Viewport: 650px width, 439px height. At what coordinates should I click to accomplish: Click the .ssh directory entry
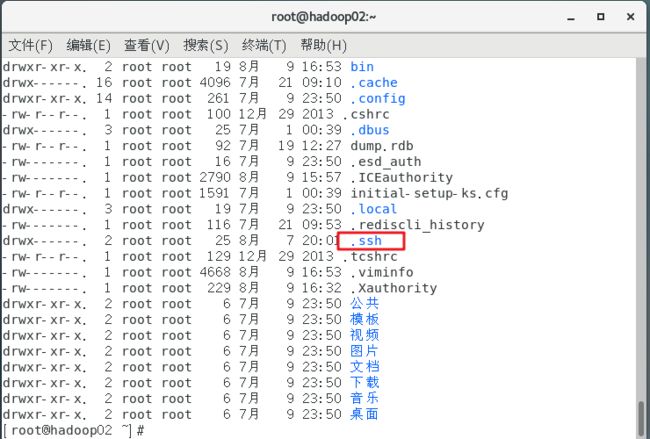tap(366, 241)
